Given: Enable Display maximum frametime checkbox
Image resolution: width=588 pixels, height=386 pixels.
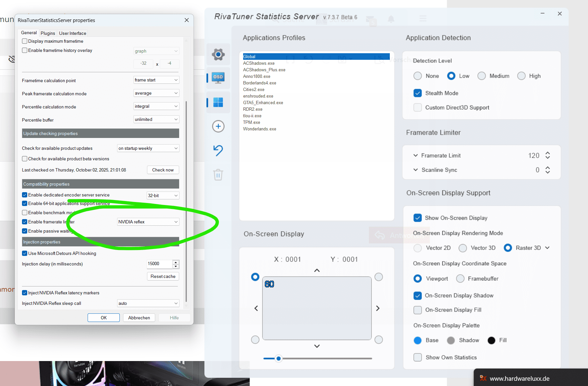Looking at the screenshot, I should pyautogui.click(x=25, y=41).
